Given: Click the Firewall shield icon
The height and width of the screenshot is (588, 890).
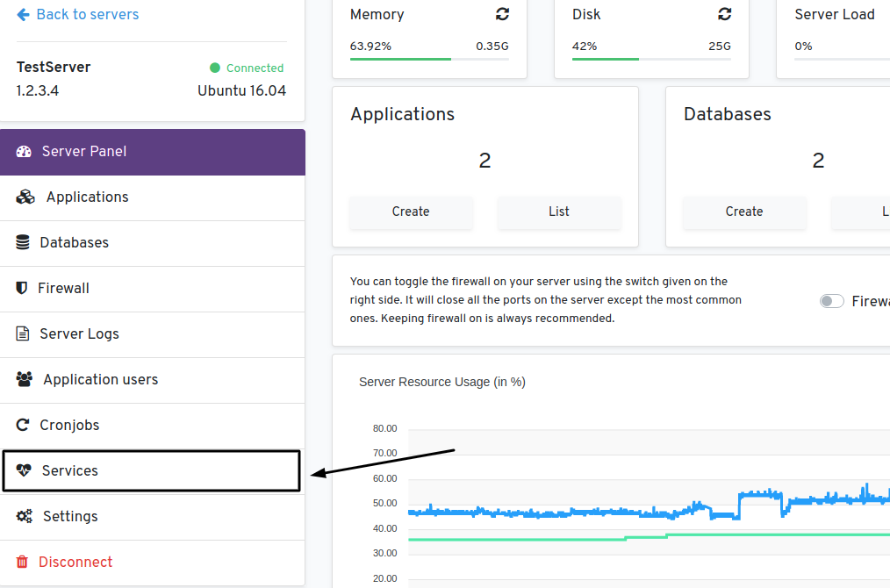Looking at the screenshot, I should point(22,289).
